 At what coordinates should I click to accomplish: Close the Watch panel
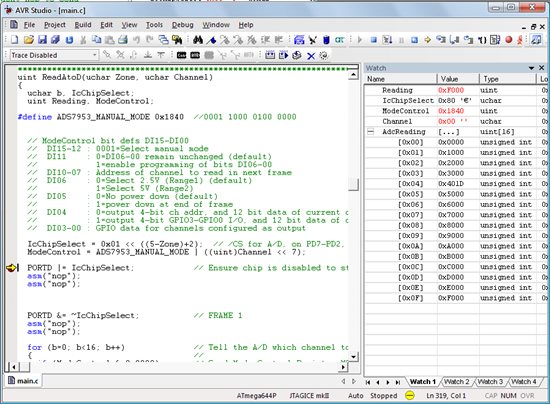[542, 68]
